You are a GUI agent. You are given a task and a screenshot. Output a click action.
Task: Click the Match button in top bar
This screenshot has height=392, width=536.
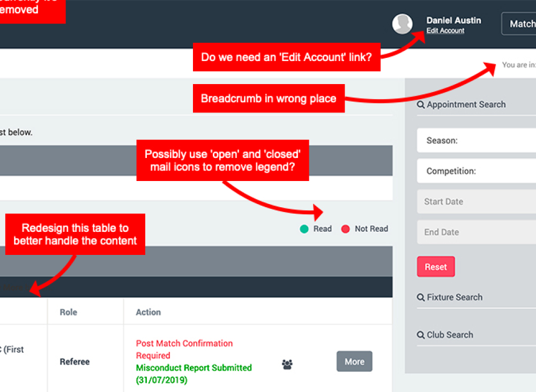point(520,24)
